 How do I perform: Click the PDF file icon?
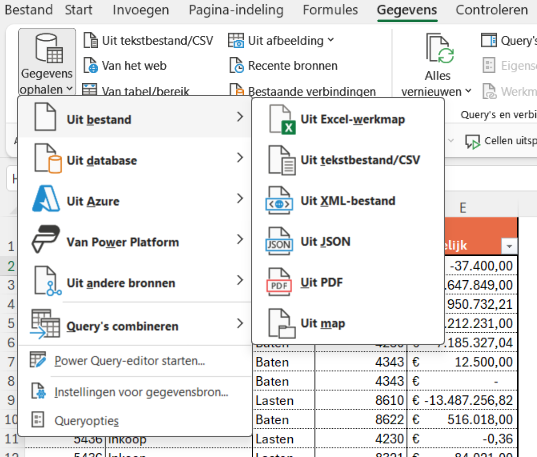pyautogui.click(x=279, y=282)
